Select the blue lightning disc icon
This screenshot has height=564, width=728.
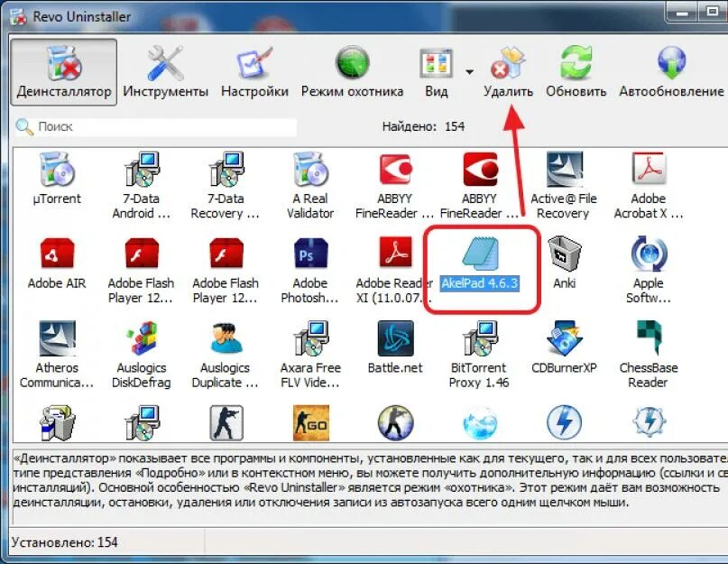click(x=564, y=422)
